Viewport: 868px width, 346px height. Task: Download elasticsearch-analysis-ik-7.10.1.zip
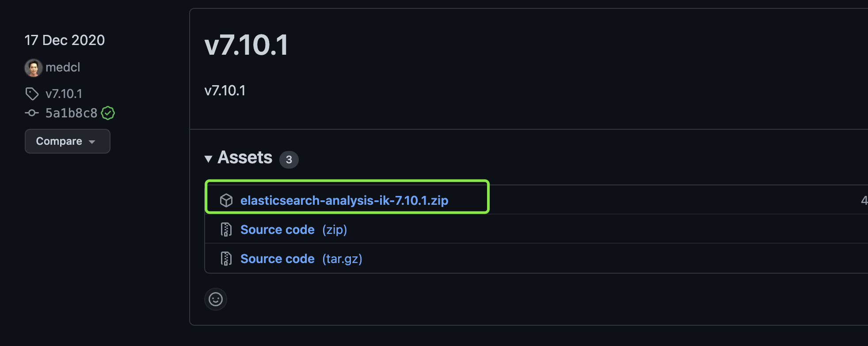(344, 200)
